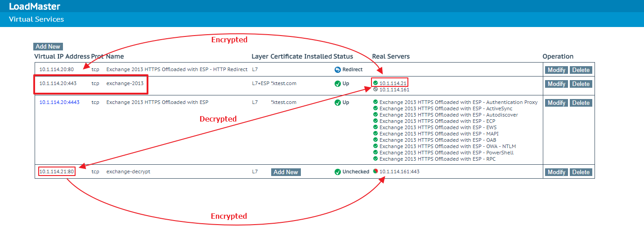Click check icon for EWS sub-service
Screen dimensions: 644x230
[376, 127]
